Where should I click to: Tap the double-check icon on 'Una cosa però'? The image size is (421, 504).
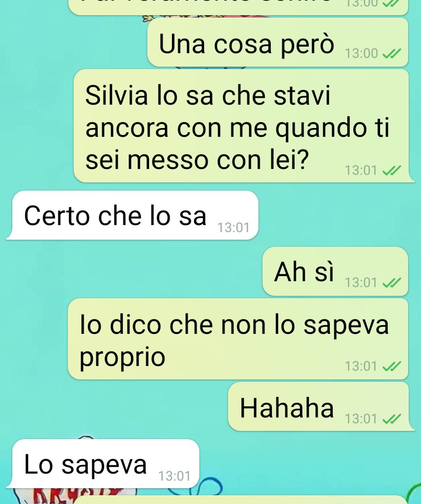pyautogui.click(x=391, y=53)
